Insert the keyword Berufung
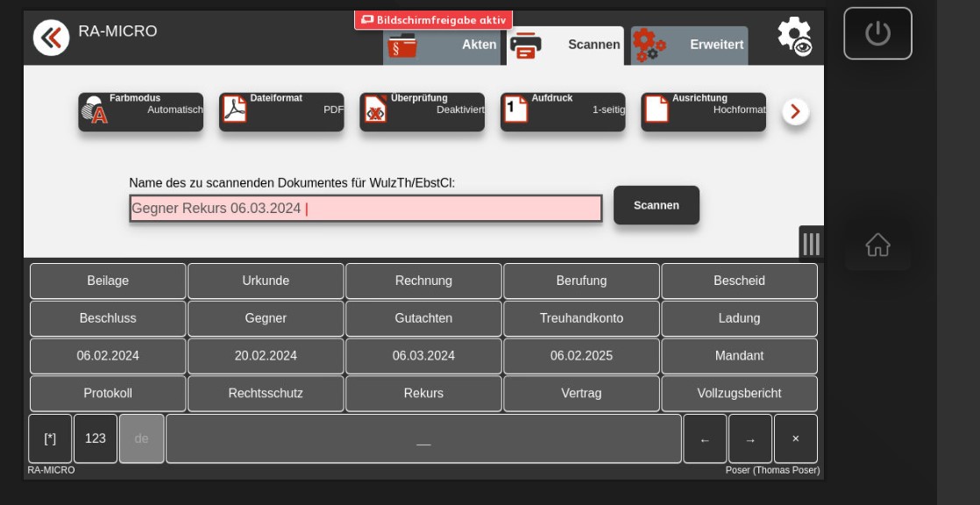The width and height of the screenshot is (980, 505). tap(581, 281)
